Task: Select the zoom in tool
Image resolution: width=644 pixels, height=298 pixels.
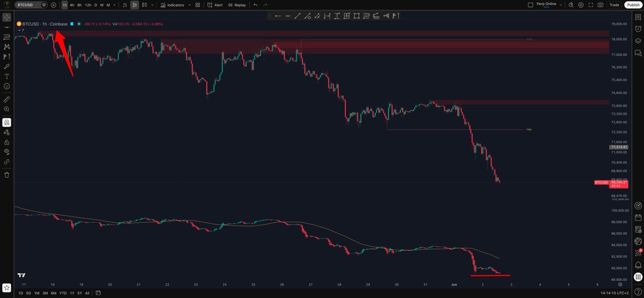Action: 6,109
